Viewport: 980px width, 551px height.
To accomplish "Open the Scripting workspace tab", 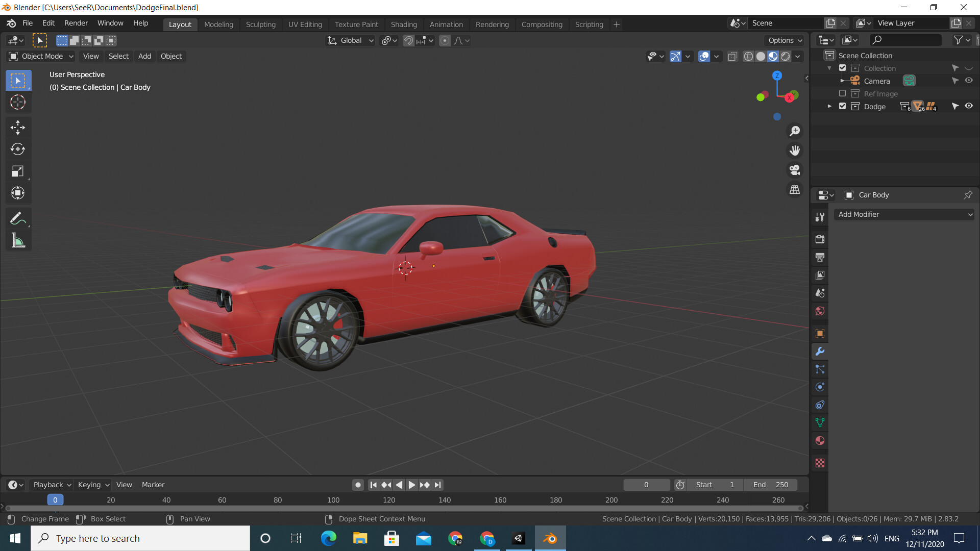I will 589,24.
